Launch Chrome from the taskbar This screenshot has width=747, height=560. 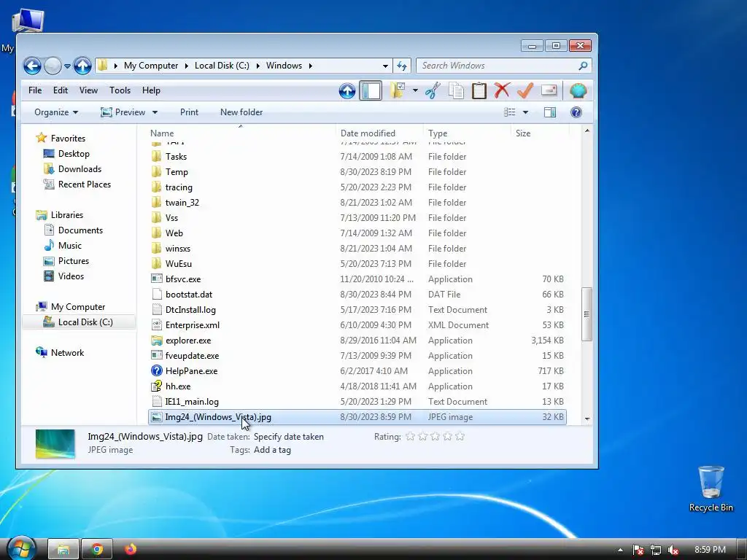coord(97,550)
